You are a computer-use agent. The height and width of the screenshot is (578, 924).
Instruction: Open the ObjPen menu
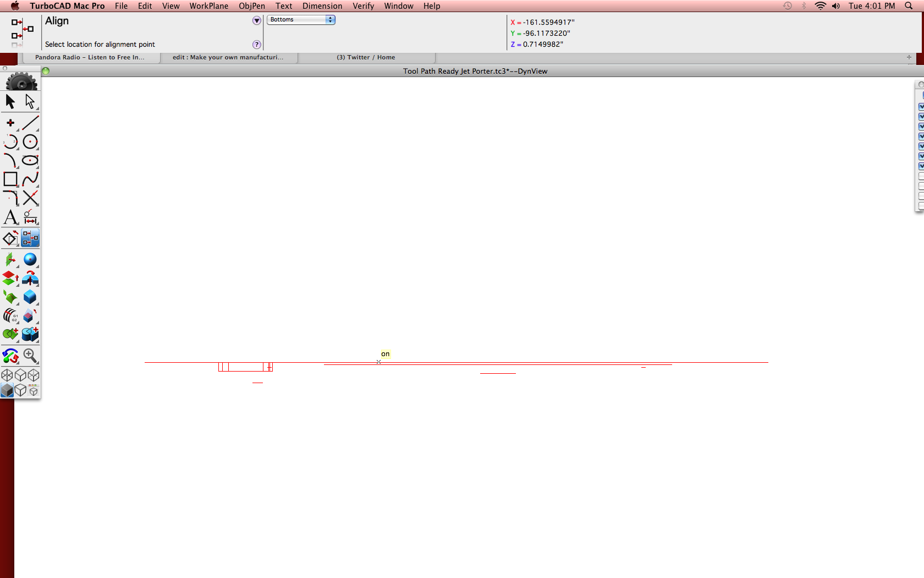coord(252,6)
